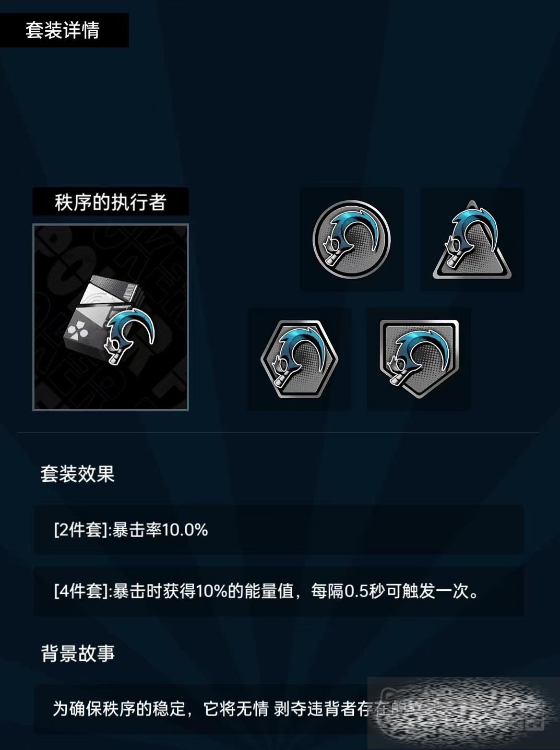This screenshot has width=560, height=750.
Task: Select the 秩序的执行者 set name label
Action: point(111,202)
